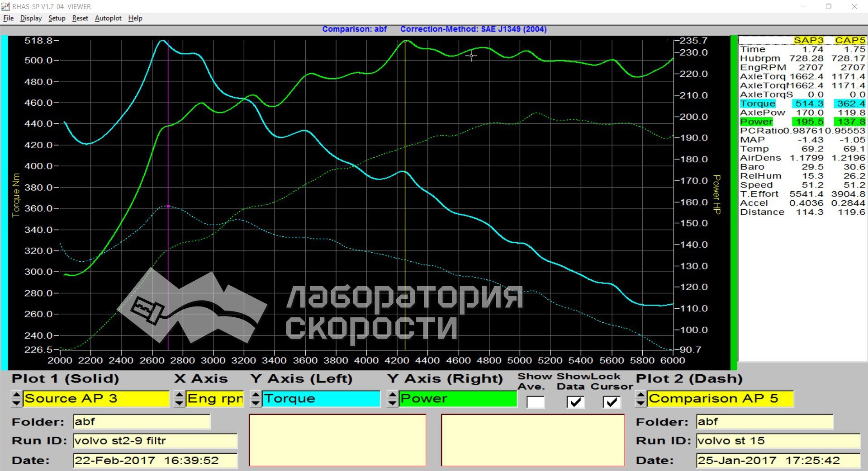This screenshot has width=868, height=471.
Task: Click the RHAS-SP app icon in title bar
Action: (5, 6)
